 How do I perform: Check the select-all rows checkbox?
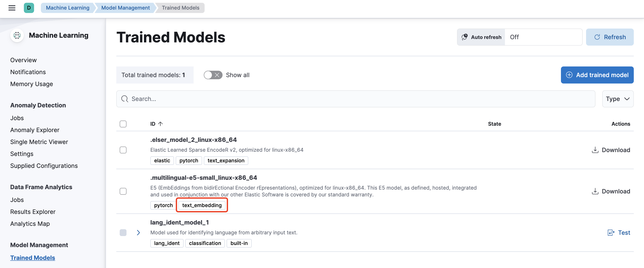coord(123,124)
